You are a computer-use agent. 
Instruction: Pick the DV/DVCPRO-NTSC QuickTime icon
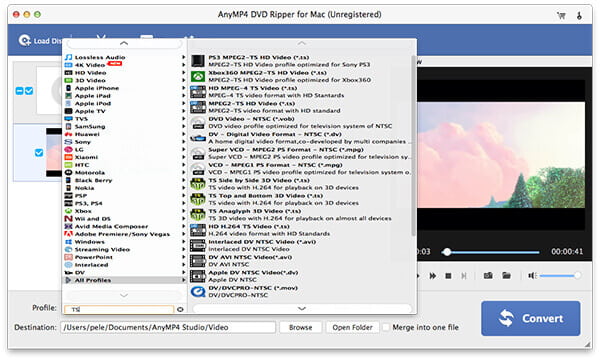[x=198, y=292]
